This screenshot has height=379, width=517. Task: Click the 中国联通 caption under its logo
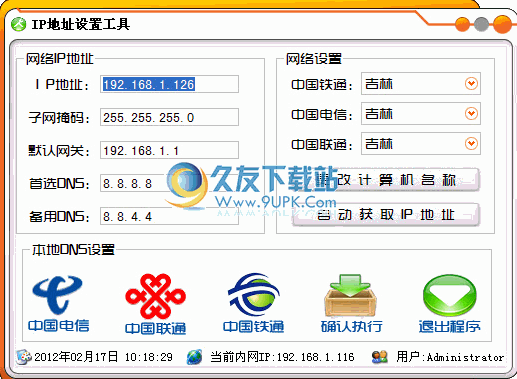(155, 328)
